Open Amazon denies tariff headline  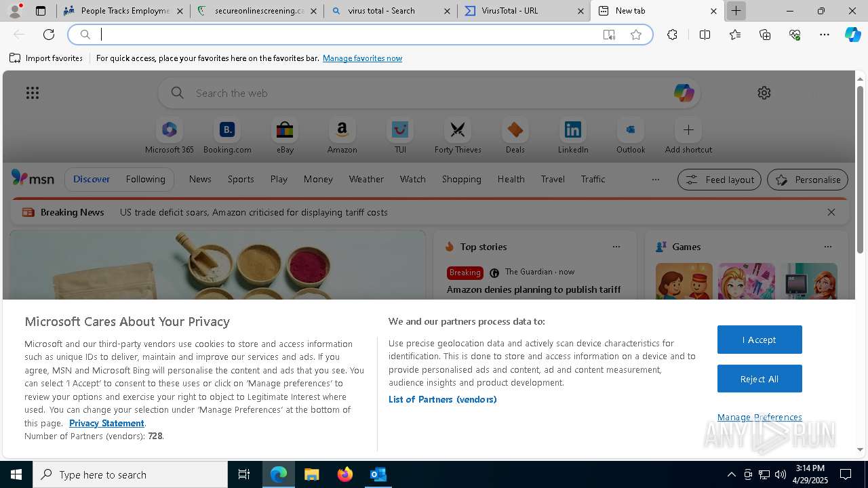pos(534,289)
